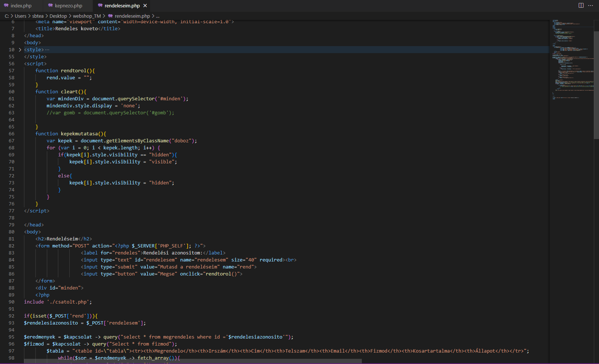
Task: Click PHP icon on kepnezo.php tab
Action: (x=51, y=6)
